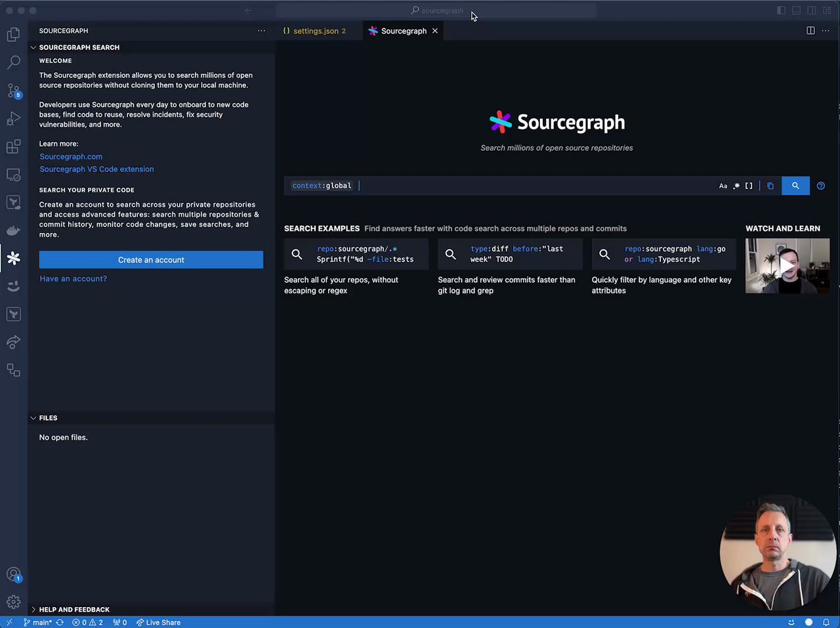Viewport: 840px width, 628px height.
Task: Go back using title bar arrow
Action: (x=248, y=10)
